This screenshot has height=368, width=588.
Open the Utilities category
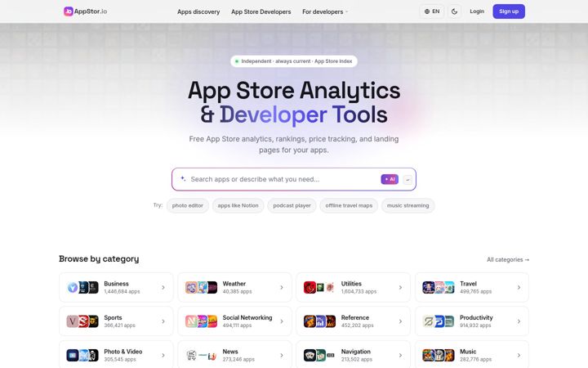(353, 287)
